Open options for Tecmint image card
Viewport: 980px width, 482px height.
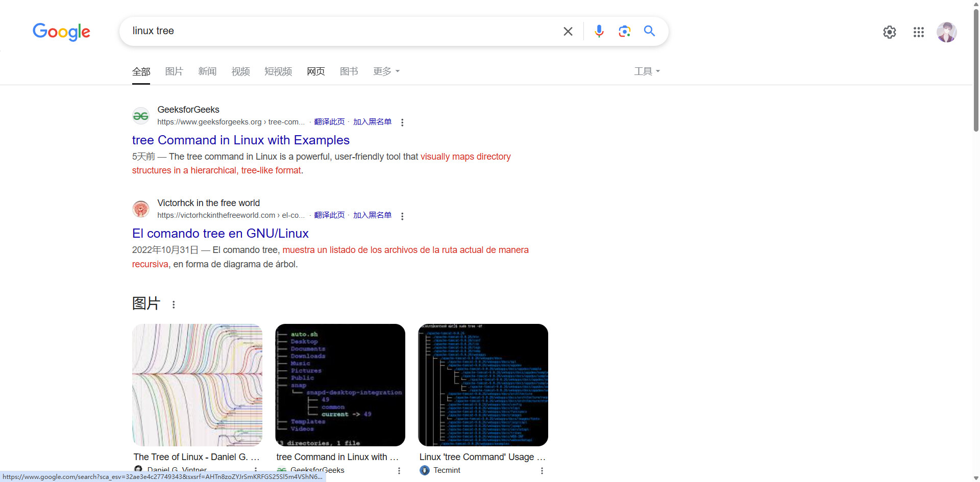[x=542, y=471]
